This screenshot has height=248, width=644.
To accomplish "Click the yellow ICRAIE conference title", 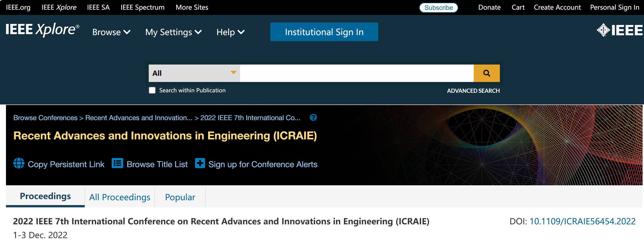I will [x=165, y=136].
